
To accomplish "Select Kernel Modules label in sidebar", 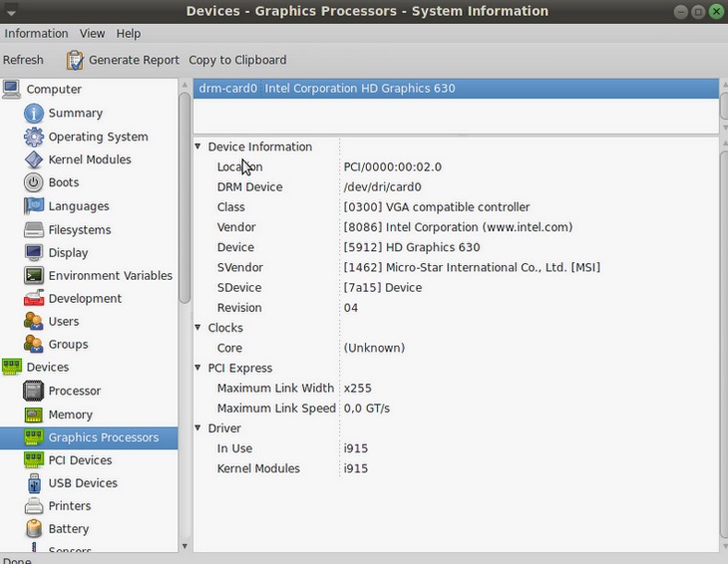I will pyautogui.click(x=90, y=160).
